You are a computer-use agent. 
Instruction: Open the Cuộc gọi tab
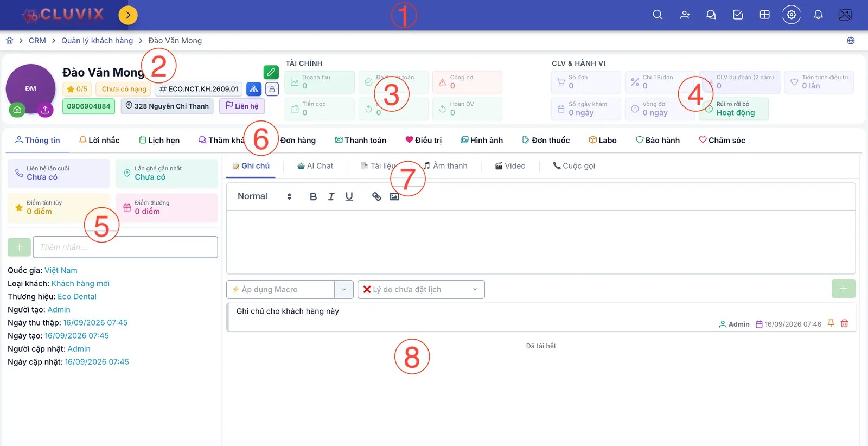(574, 166)
